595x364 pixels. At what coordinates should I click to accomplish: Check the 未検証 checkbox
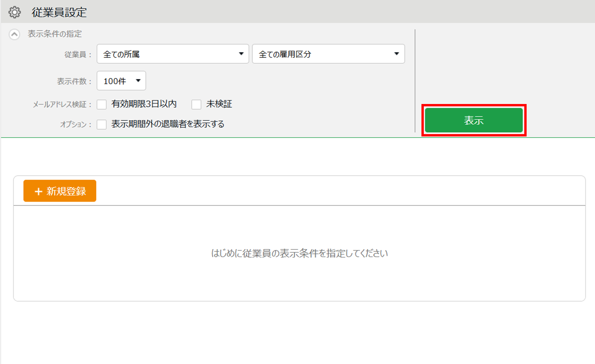196,104
